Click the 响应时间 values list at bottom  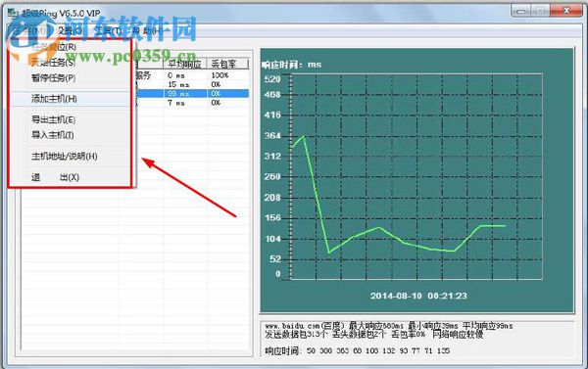[x=357, y=351]
